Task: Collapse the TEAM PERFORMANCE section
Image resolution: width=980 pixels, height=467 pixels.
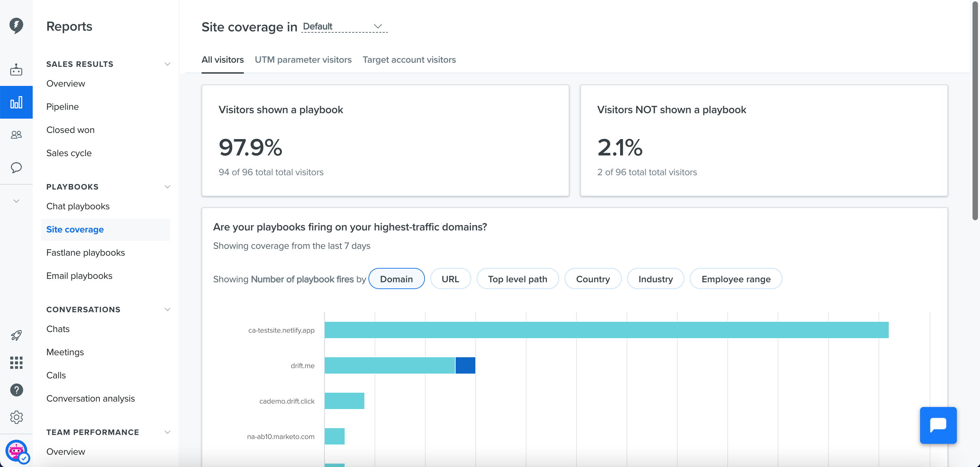Action: pyautogui.click(x=167, y=432)
